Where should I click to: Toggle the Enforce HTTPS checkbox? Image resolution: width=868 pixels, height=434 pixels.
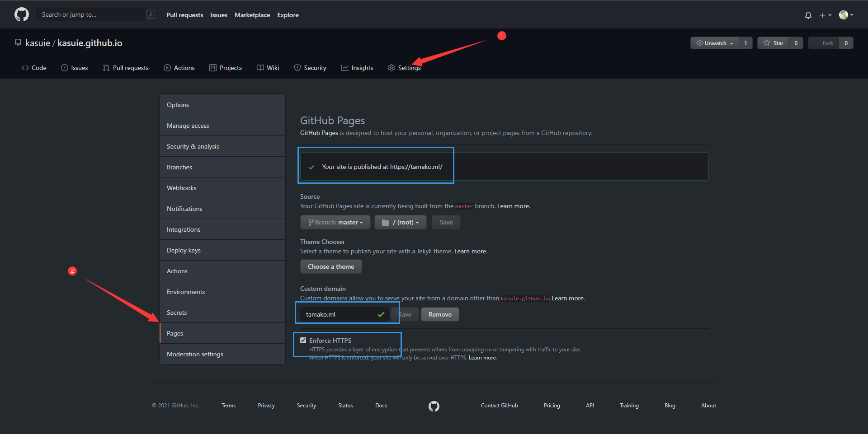(303, 341)
